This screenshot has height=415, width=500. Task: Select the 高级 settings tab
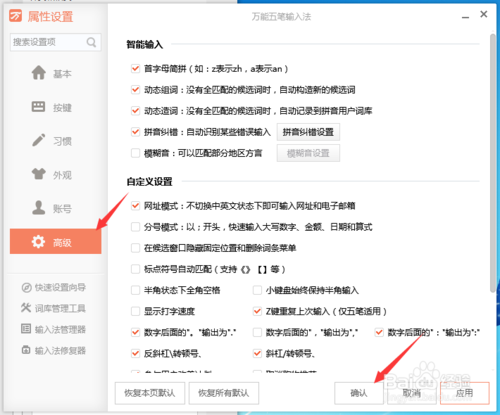(x=55, y=241)
